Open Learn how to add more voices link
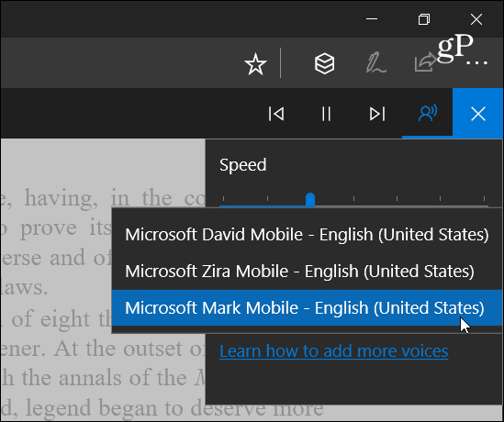The height and width of the screenshot is (422, 504). [333, 351]
